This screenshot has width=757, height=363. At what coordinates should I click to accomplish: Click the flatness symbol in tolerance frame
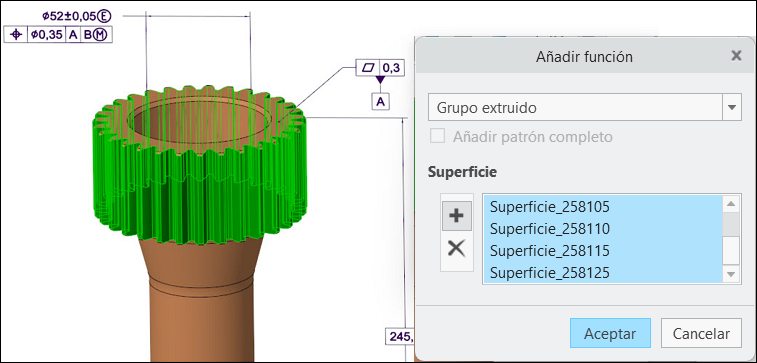[368, 68]
